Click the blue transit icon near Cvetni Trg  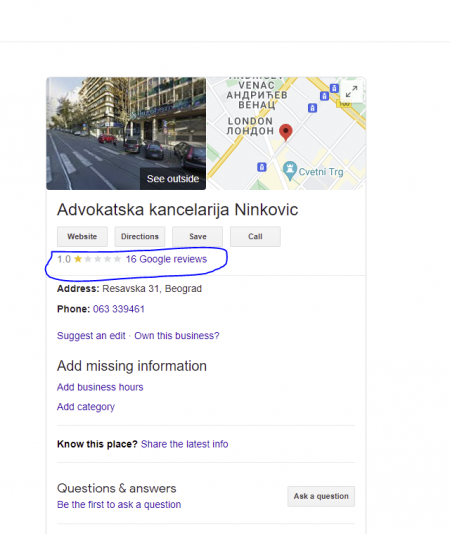pos(262,167)
